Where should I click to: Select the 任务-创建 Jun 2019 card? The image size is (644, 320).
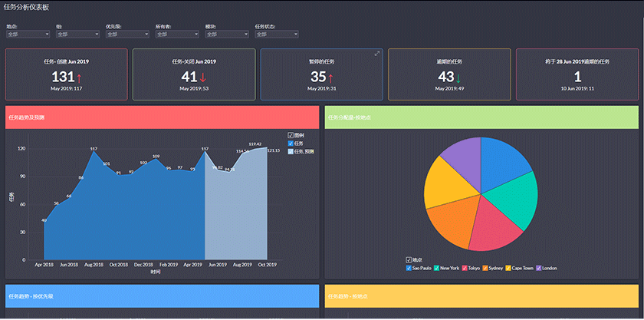coord(66,74)
